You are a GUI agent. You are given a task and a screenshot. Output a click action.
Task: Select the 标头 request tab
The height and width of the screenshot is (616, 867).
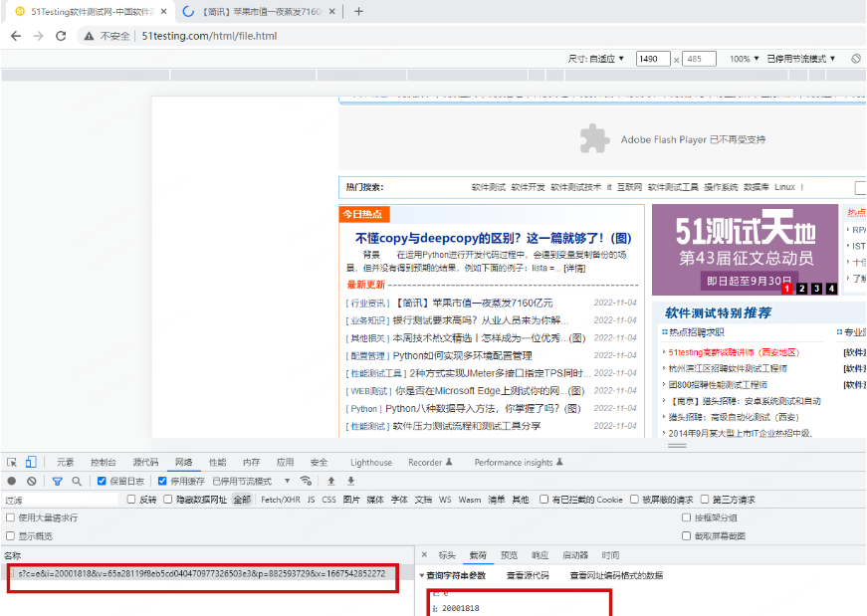(x=447, y=555)
